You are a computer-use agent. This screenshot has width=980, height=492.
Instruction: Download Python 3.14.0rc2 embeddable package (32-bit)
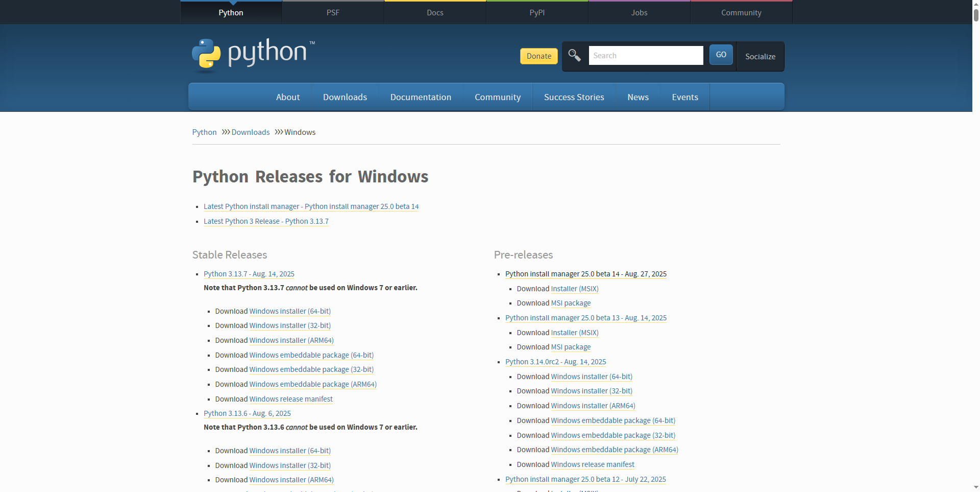coord(613,435)
